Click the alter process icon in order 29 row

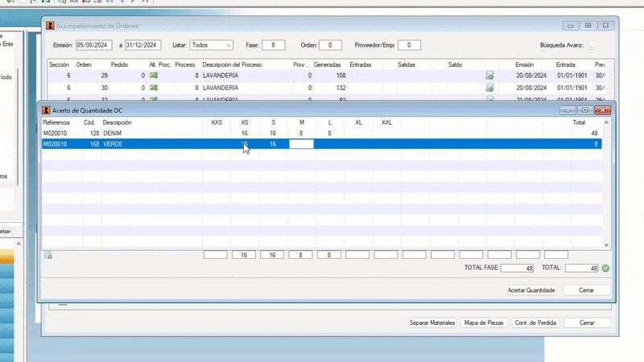pyautogui.click(x=154, y=76)
